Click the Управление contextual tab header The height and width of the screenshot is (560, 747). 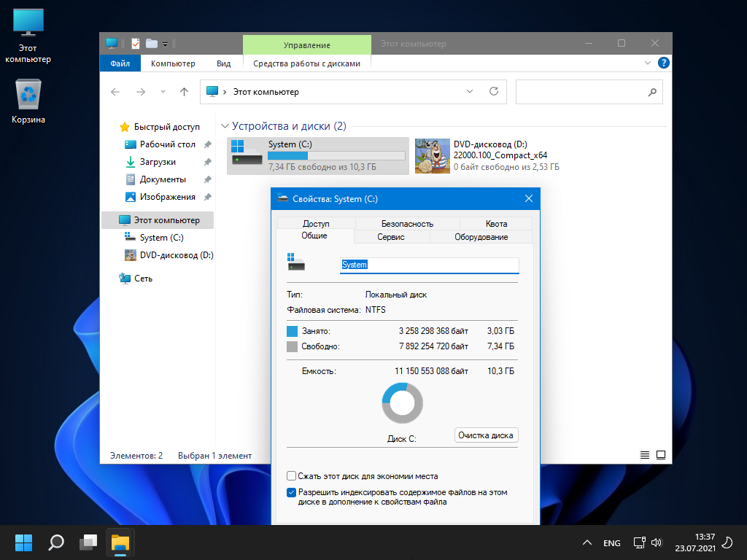click(307, 44)
